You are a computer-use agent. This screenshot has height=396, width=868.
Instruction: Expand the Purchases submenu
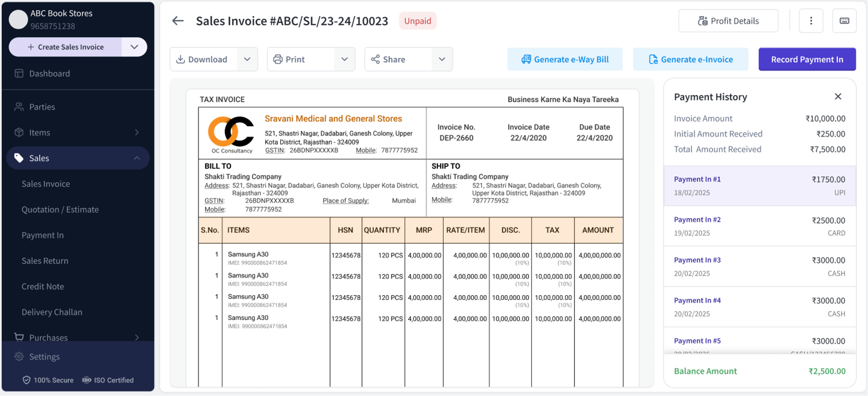tap(137, 338)
